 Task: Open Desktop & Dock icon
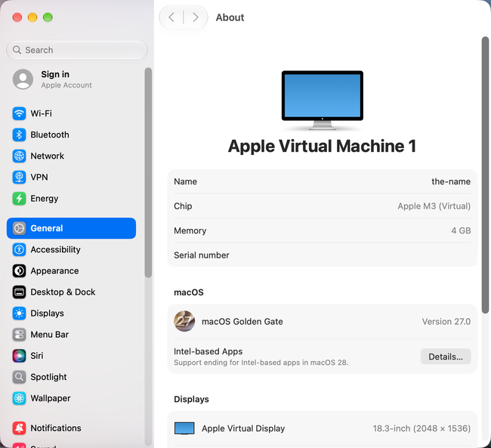tap(19, 292)
